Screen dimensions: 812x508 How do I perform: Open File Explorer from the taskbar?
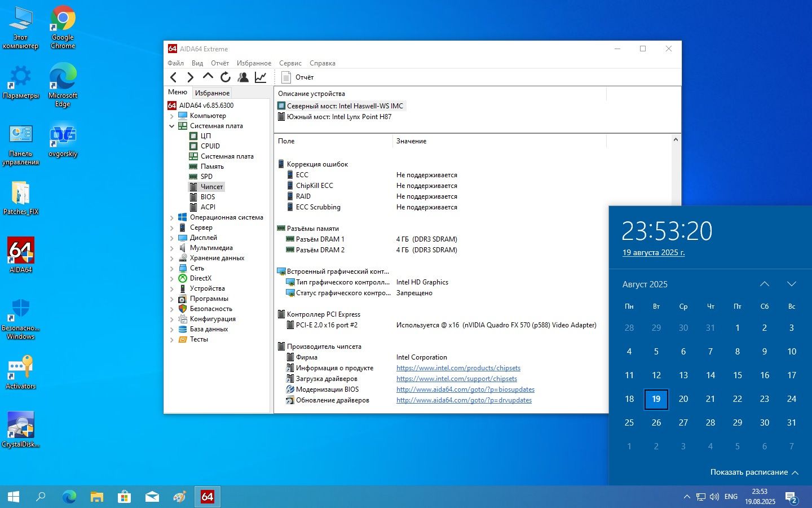[x=97, y=497]
